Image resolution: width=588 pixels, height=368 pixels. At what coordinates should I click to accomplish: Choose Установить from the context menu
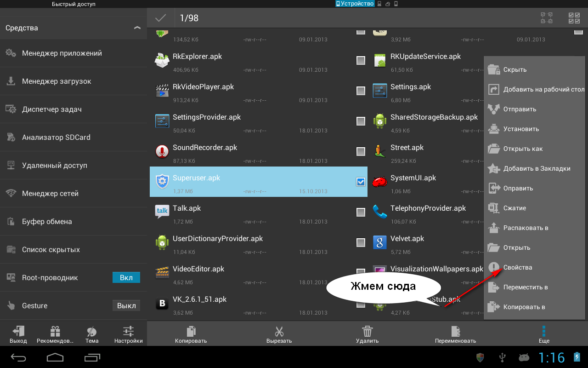(x=521, y=129)
